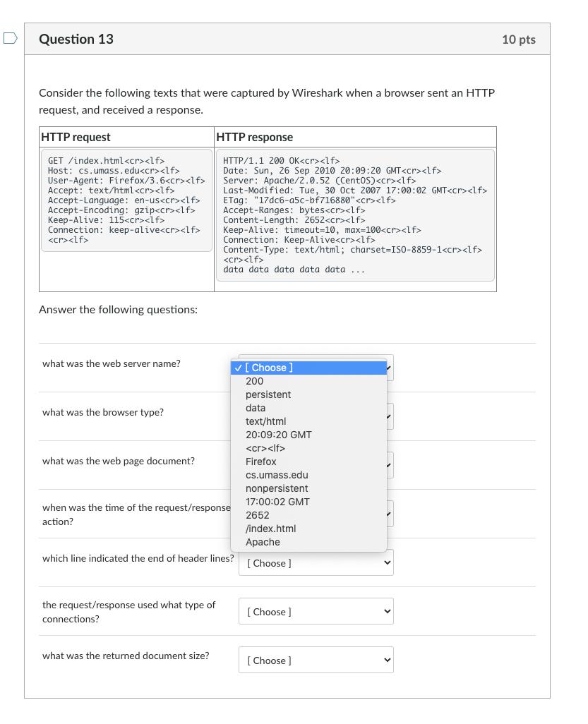Open dropdown for type of connections question
The width and height of the screenshot is (588, 724).
tap(316, 611)
